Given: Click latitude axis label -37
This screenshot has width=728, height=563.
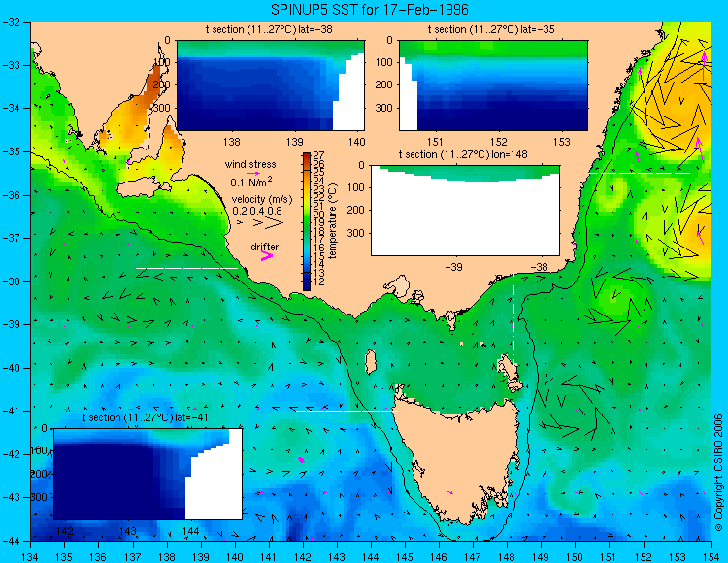Looking at the screenshot, I should [x=11, y=238].
